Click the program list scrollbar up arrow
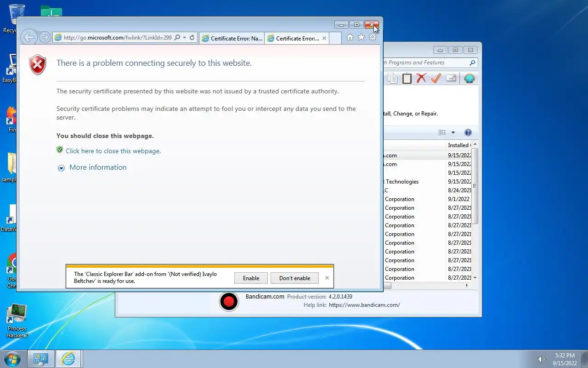 475,145
